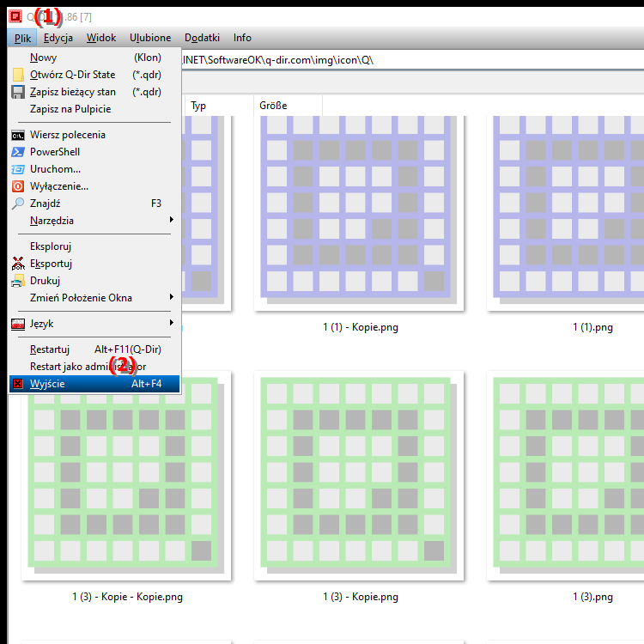
Task: Choose Eksploruj in the Plik menu
Action: pyautogui.click(x=94, y=246)
